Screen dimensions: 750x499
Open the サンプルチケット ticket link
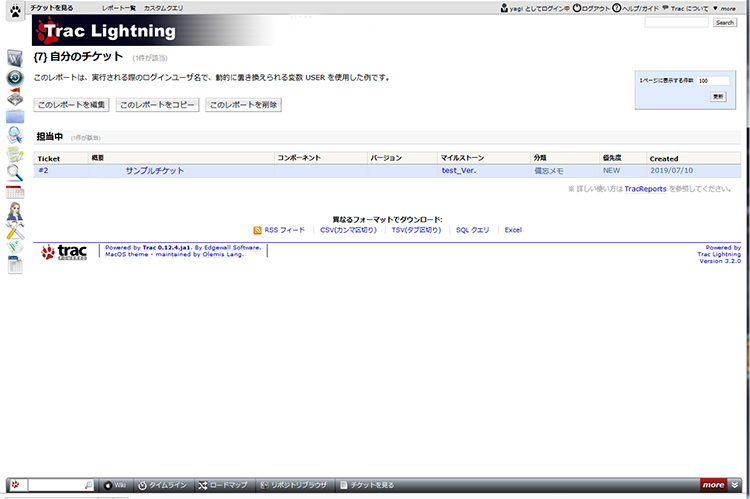point(155,171)
